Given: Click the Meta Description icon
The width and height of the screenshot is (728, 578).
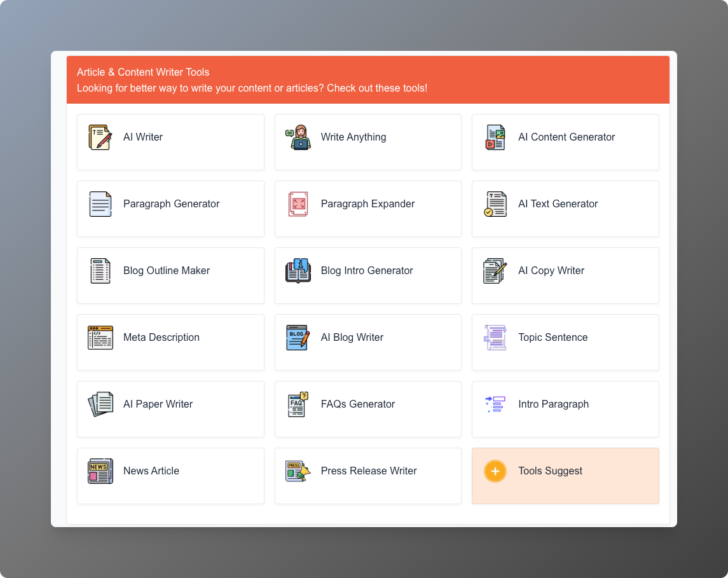Looking at the screenshot, I should 100,337.
